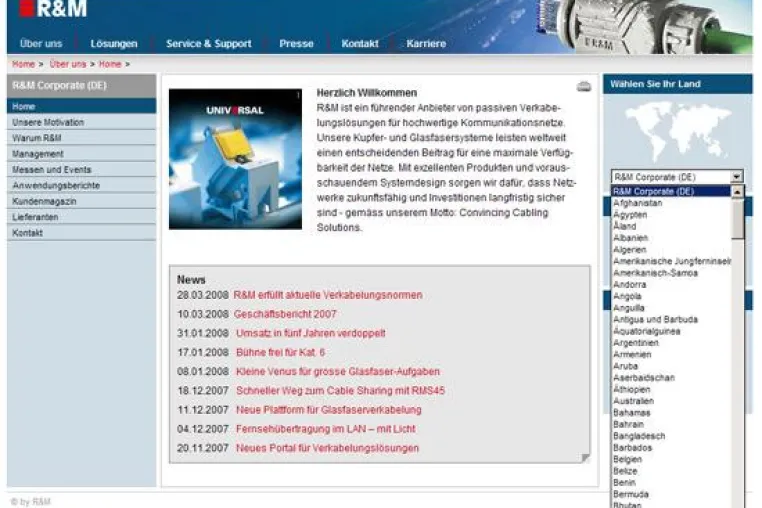Open Kontakt in the left sidebar
This screenshot has width=762, height=508.
[x=82, y=233]
